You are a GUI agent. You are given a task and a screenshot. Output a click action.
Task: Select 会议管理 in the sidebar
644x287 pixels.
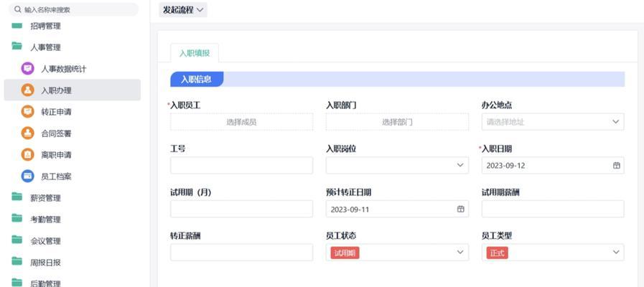(45, 240)
